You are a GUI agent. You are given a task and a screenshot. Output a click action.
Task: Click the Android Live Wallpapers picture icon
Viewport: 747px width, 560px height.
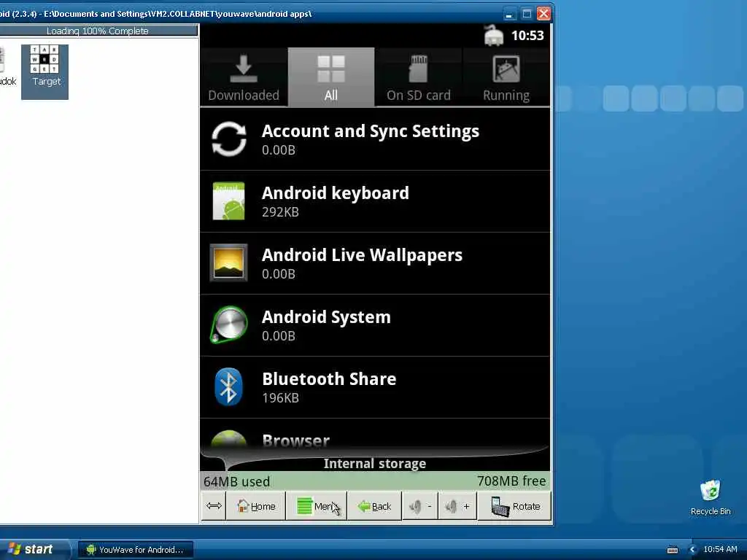[x=228, y=262]
